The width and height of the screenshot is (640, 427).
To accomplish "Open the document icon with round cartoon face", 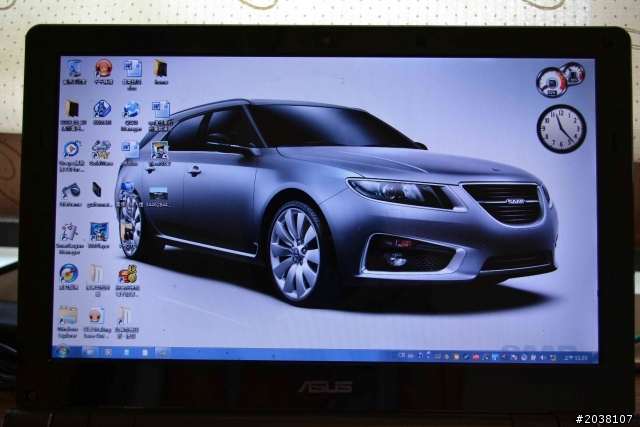I will (97, 322).
